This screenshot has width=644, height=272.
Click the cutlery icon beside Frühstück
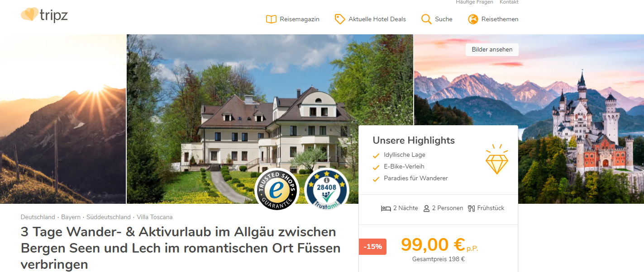pos(471,208)
